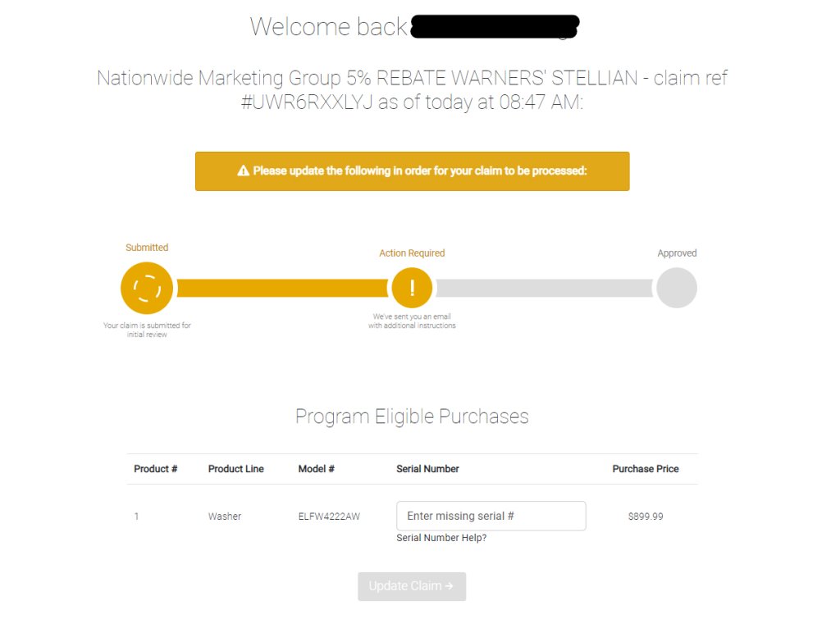Open the Serial Number Help link
Screen dimensions: 840x628
pyautogui.click(x=441, y=538)
